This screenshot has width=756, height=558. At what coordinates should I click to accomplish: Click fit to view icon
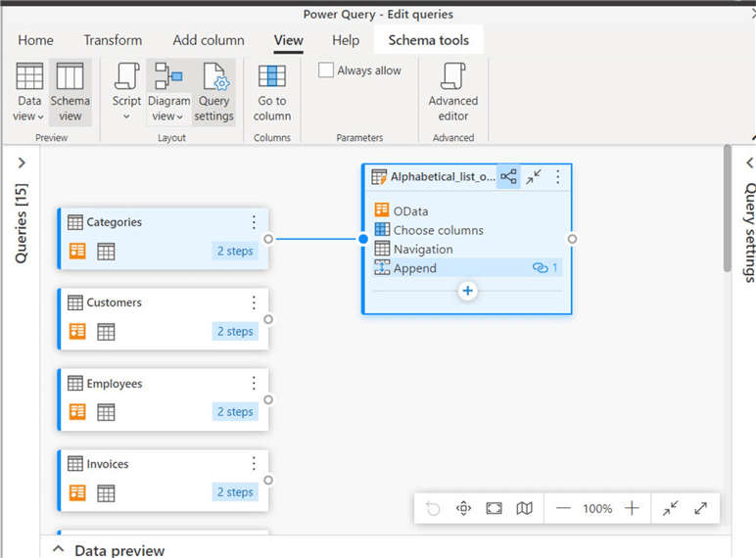(494, 508)
